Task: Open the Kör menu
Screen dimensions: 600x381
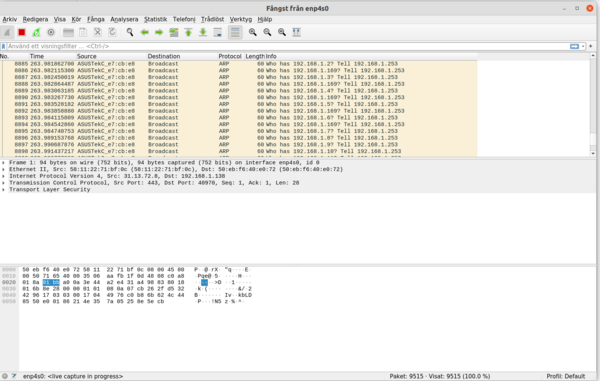Action: click(76, 19)
